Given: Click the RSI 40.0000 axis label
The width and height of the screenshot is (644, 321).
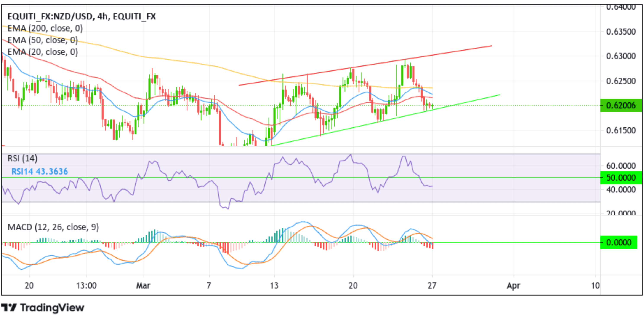Looking at the screenshot, I should (621, 190).
